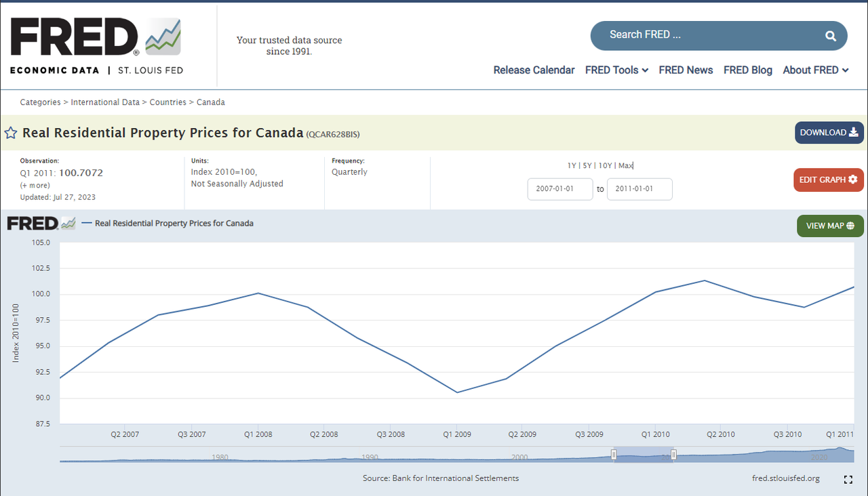Click the Source: Bank for International Settlements text
The height and width of the screenshot is (496, 868).
pos(441,478)
